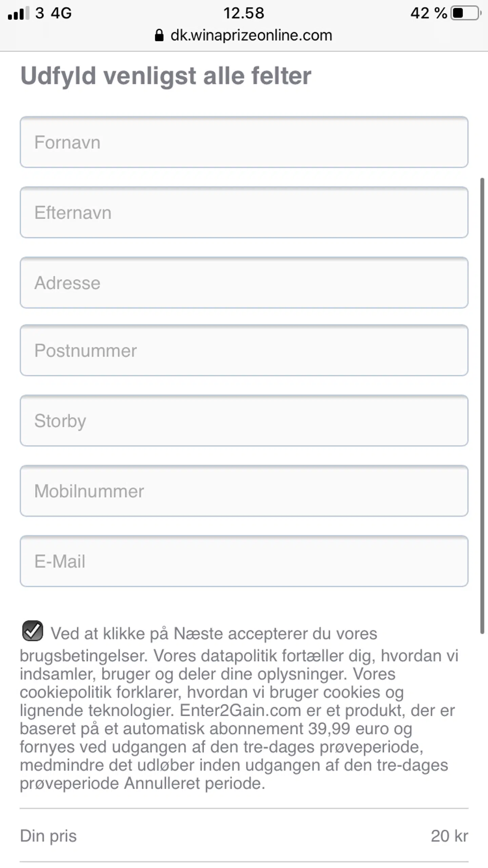
Task: Tap the 42 % battery percentage
Action: click(429, 13)
